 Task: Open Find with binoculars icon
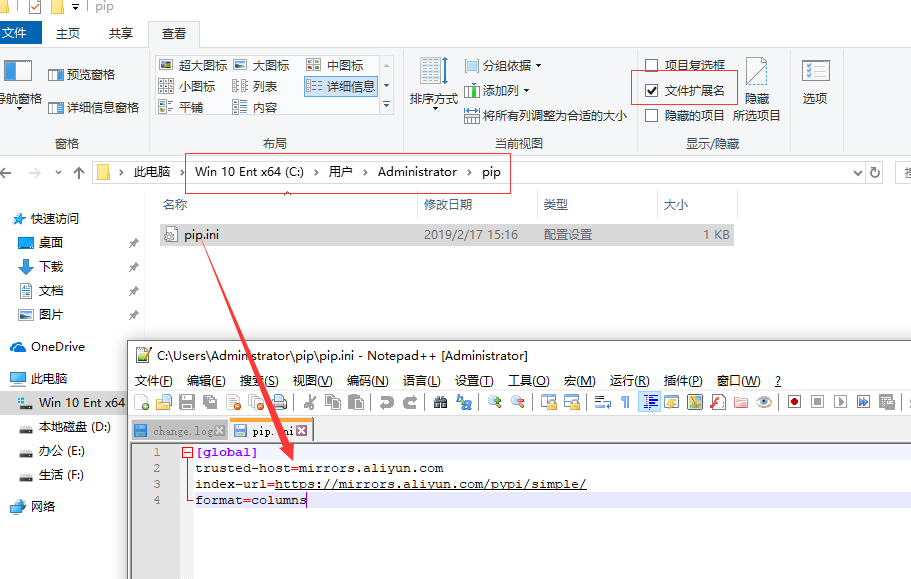440,402
